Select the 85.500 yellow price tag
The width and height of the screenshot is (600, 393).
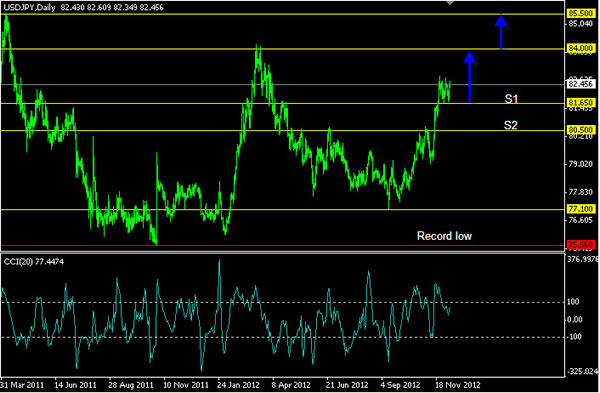coord(581,14)
